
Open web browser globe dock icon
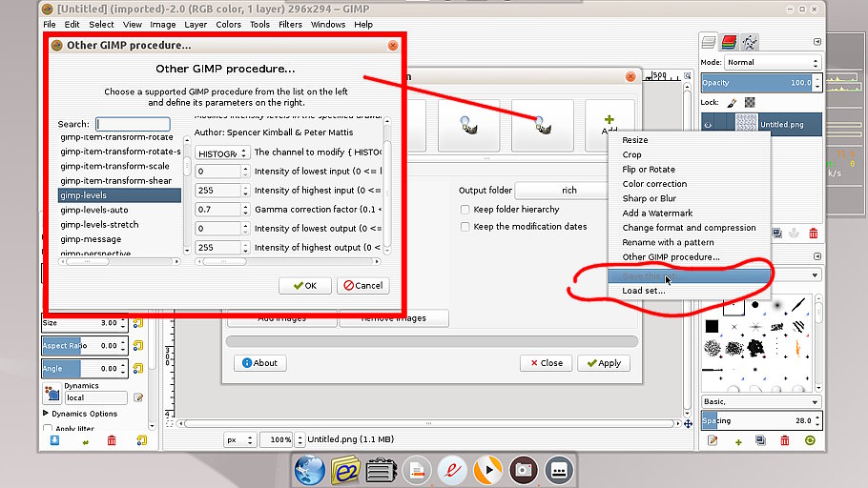tap(309, 470)
